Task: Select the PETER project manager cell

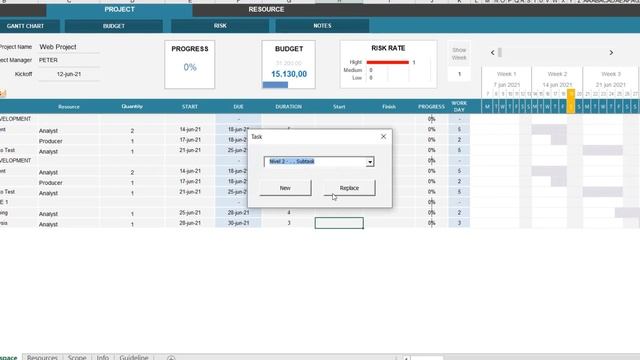Action: pos(69,60)
